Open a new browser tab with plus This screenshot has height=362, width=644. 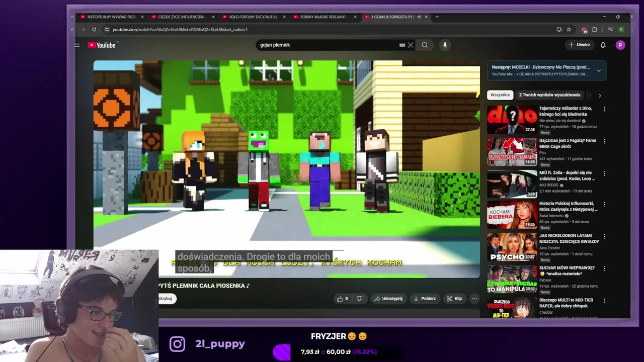pos(437,17)
